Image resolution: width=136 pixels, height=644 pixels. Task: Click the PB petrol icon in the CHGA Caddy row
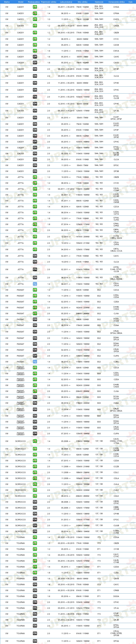click(x=35, y=7)
